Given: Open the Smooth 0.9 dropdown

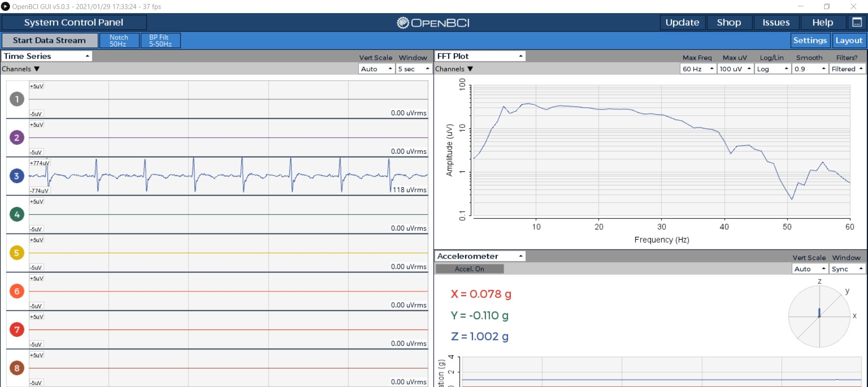Looking at the screenshot, I should (x=810, y=69).
